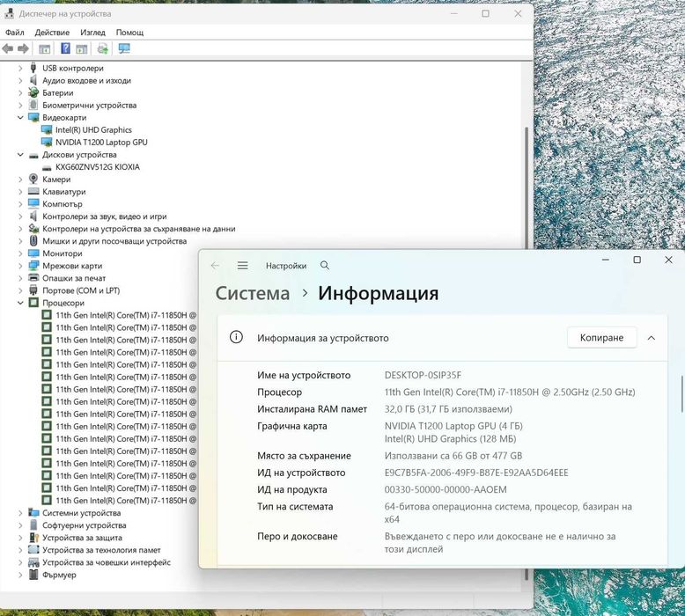This screenshot has width=685, height=616.
Task: Click the Компютър monitor icon
Action: (x=33, y=203)
